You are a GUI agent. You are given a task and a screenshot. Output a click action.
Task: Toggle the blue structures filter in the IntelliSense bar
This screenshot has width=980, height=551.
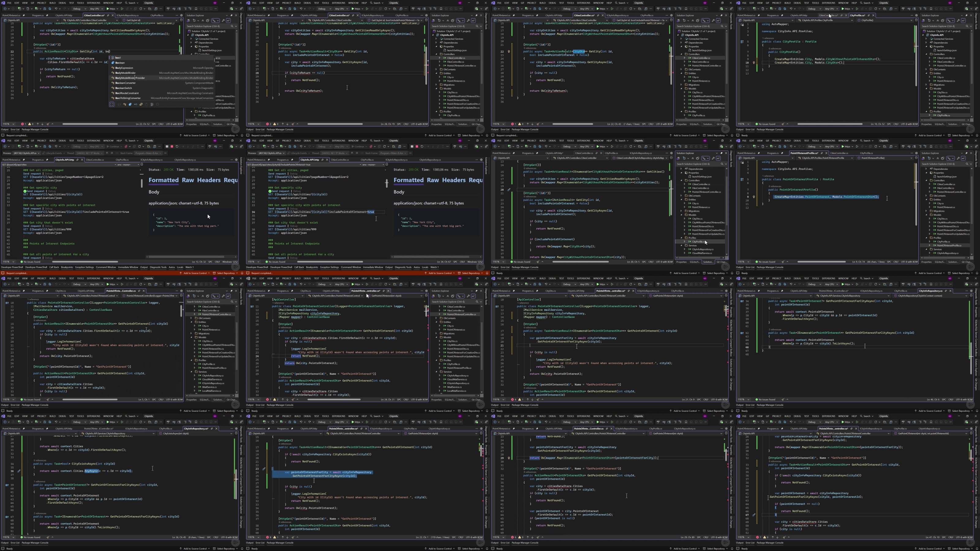pos(130,105)
